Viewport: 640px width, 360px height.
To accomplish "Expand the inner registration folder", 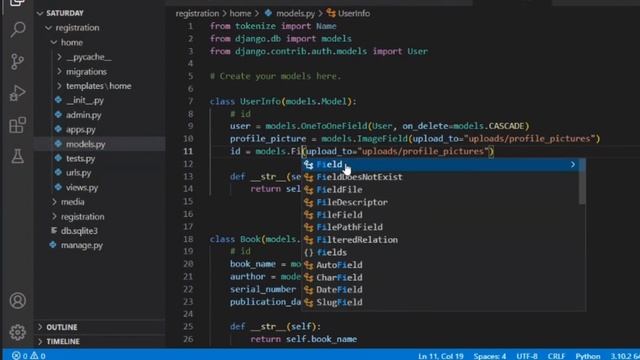I will point(54,216).
